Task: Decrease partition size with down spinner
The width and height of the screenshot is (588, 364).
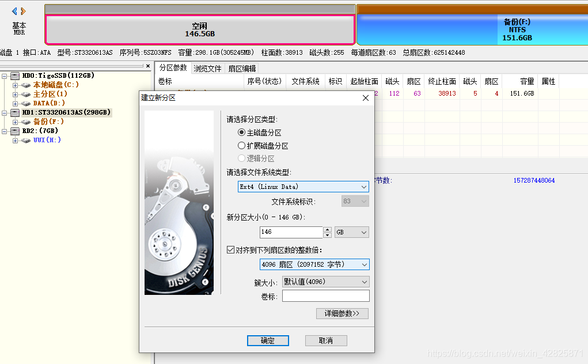Action: [327, 235]
